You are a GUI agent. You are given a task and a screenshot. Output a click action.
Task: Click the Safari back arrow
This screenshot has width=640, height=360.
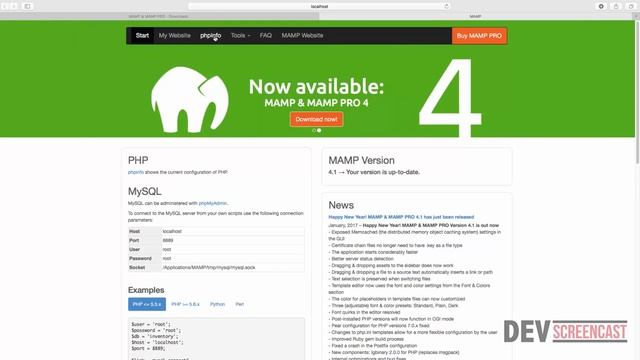coord(5,6)
